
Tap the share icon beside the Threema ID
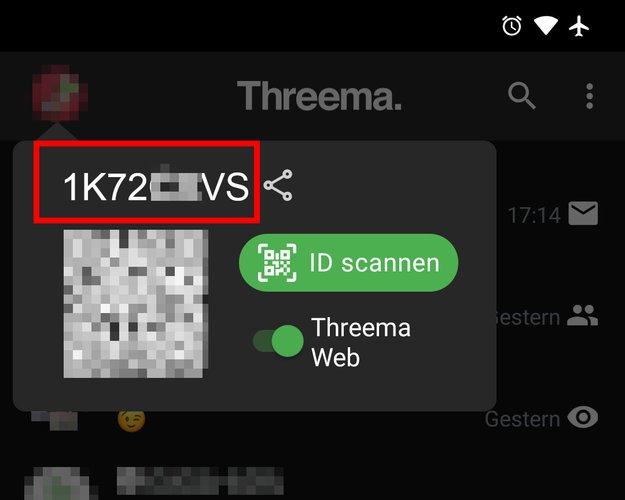(278, 185)
